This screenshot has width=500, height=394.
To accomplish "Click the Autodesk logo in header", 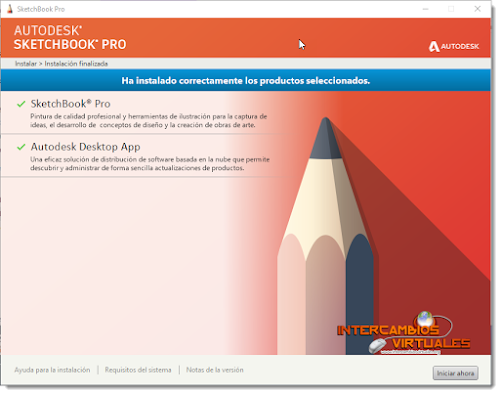I will 454,46.
